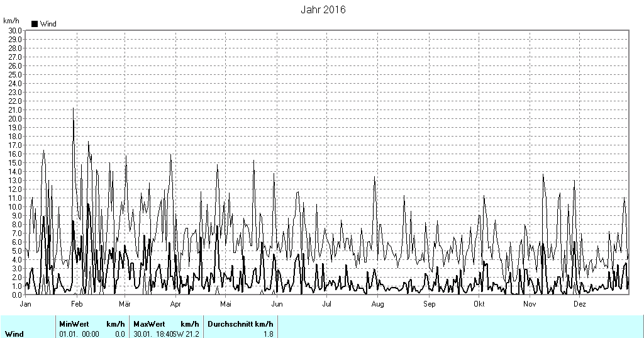Click the black Wind legend square
Viewport: 644px width, 338px height.
[x=35, y=24]
